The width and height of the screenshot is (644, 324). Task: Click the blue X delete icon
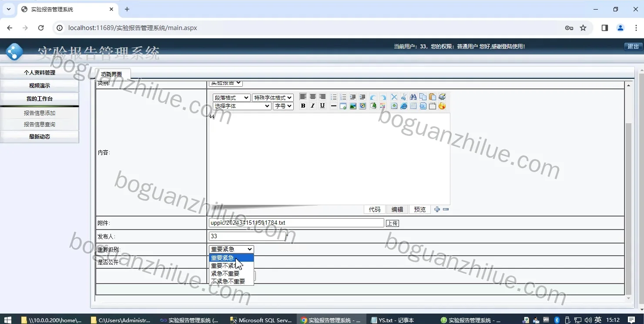[394, 97]
